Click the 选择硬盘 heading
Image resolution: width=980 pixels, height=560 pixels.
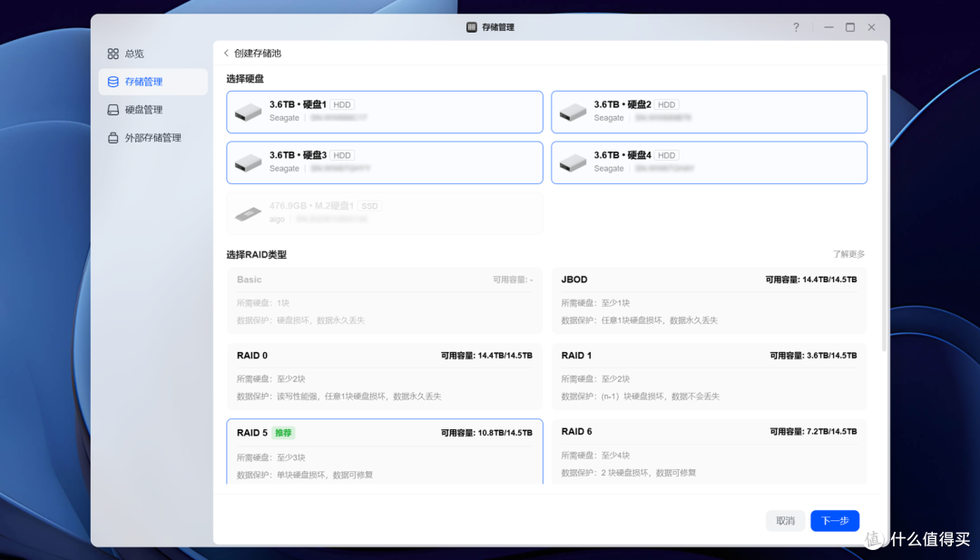click(245, 79)
